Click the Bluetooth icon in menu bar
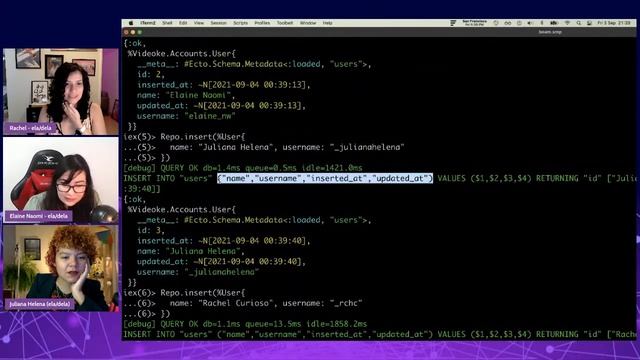Image resolution: width=640 pixels, height=360 pixels. 542,23
